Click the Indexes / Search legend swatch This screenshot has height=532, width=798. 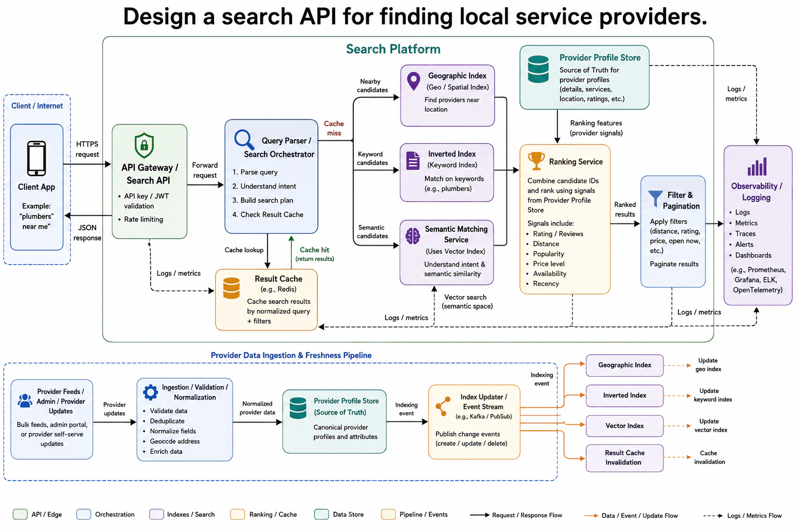(x=156, y=514)
